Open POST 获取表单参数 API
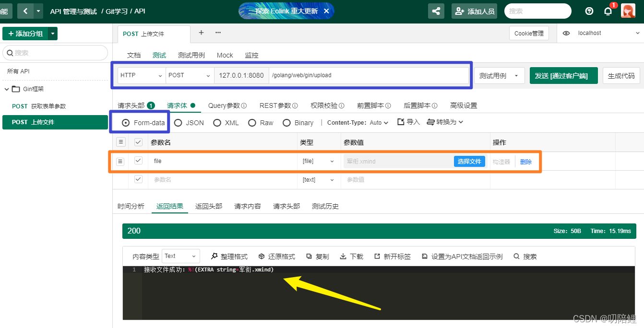 coord(39,106)
